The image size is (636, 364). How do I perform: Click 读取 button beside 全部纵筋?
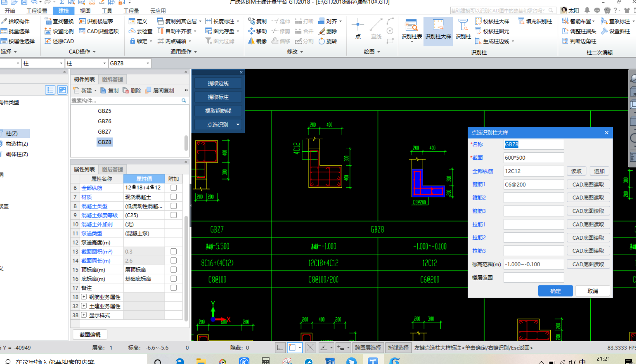pos(576,171)
